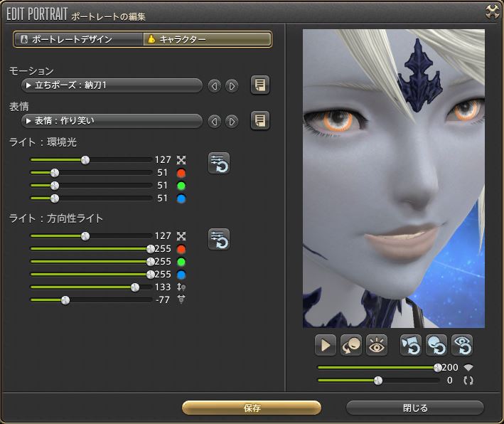
Task: Open the motion (モーション) list icon
Action: (x=260, y=85)
